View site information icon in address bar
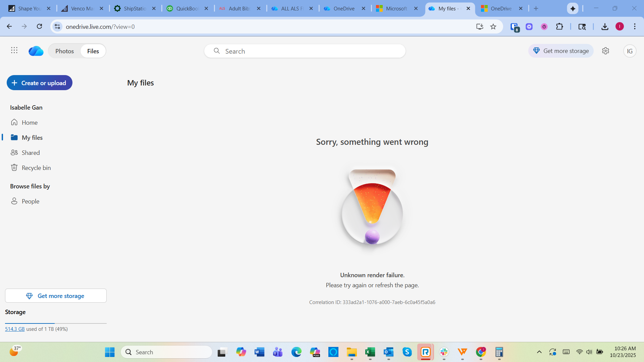This screenshot has width=644, height=362. [57, 27]
